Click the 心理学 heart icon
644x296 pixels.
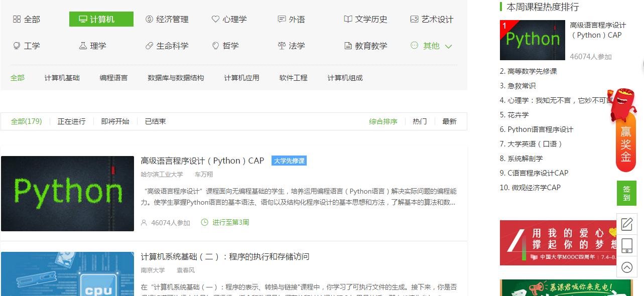coord(215,19)
